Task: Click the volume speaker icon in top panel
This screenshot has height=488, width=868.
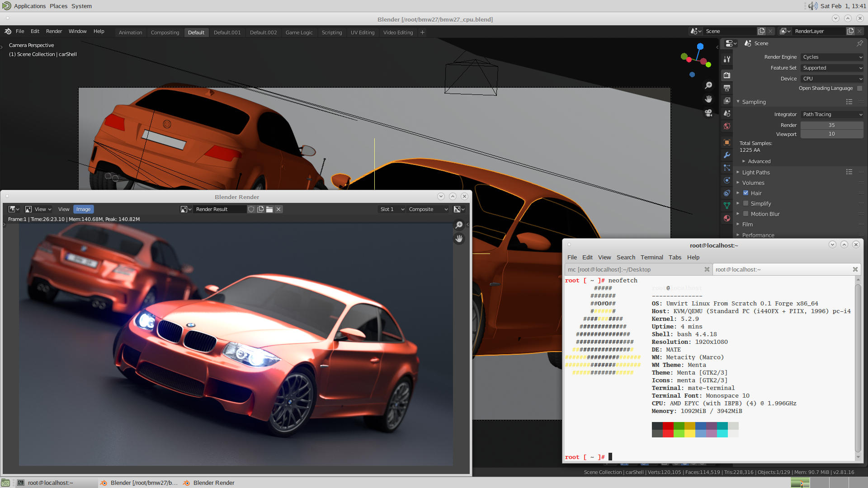Action: pos(812,6)
